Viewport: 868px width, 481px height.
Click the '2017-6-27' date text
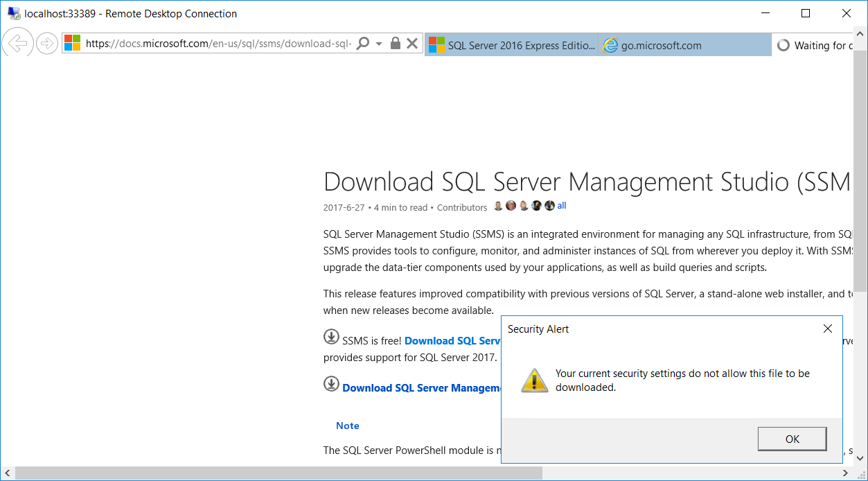(344, 207)
